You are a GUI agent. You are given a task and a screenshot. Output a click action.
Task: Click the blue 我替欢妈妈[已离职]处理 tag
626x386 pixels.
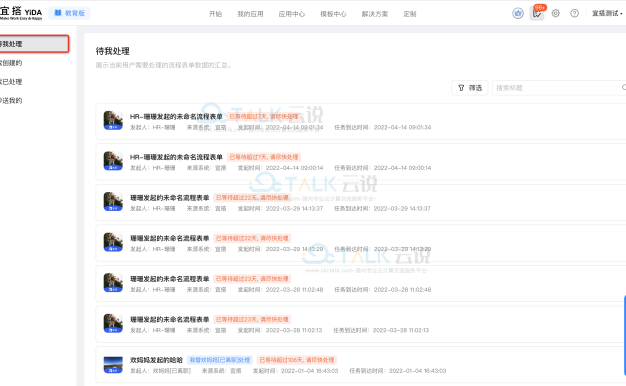pyautogui.click(x=220, y=360)
